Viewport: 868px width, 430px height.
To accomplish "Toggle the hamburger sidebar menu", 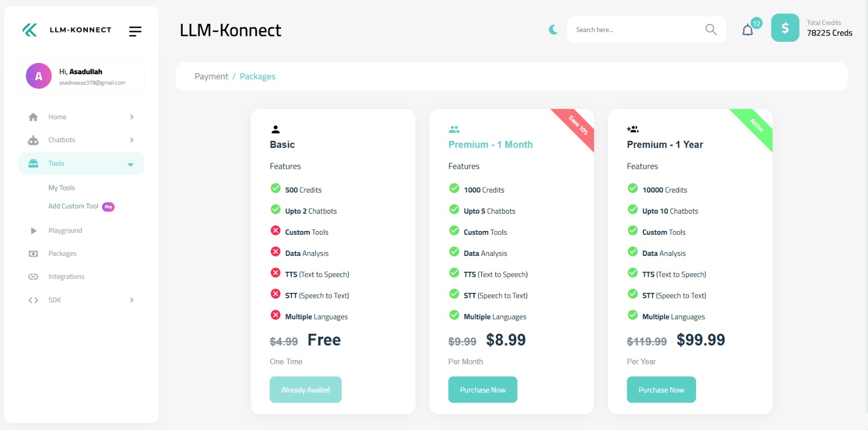I will pyautogui.click(x=135, y=31).
